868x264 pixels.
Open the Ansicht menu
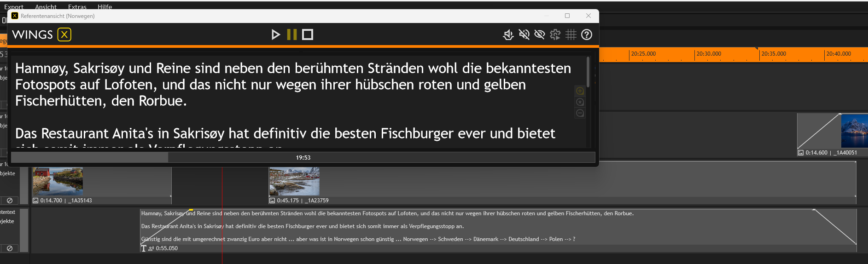(46, 7)
